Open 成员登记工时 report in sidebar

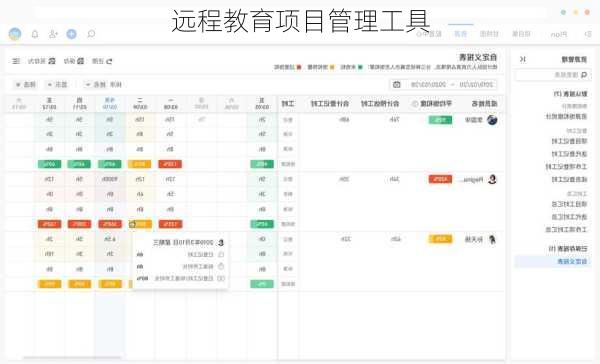coord(569,179)
